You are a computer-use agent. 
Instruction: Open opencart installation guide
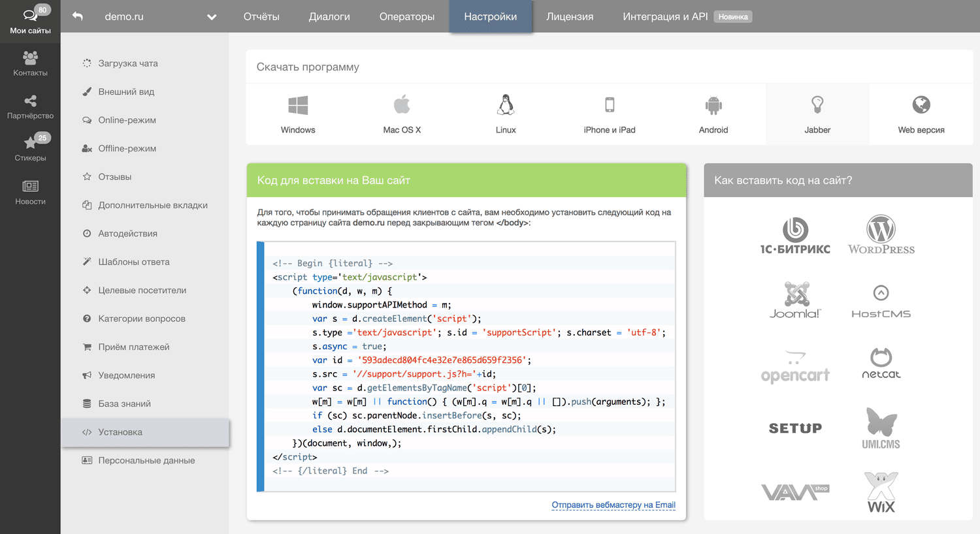click(795, 366)
